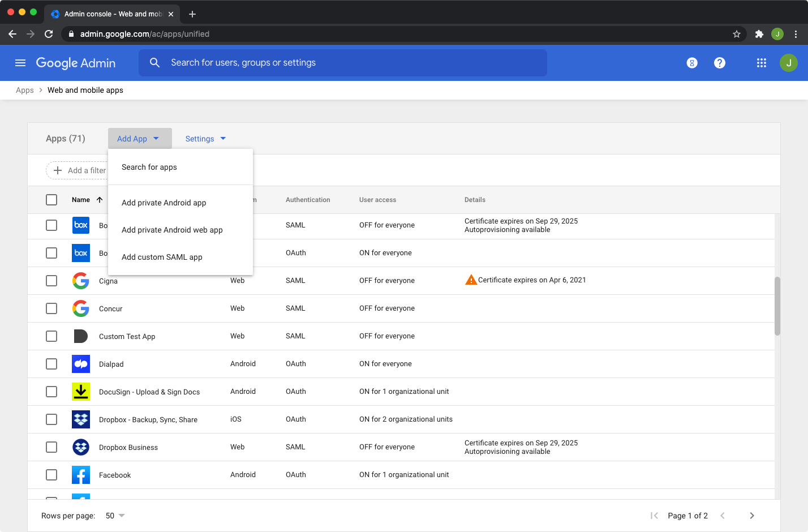Open the Custom Test App name

click(127, 336)
